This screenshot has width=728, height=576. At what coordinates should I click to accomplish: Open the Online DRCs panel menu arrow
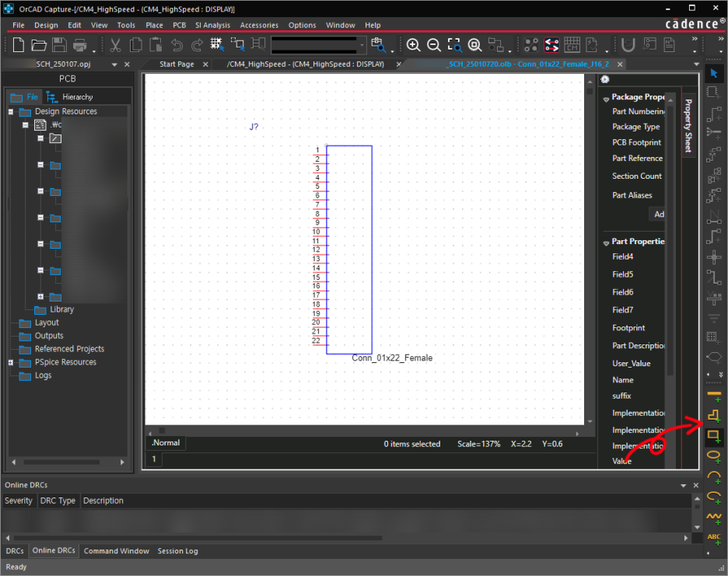coord(684,486)
